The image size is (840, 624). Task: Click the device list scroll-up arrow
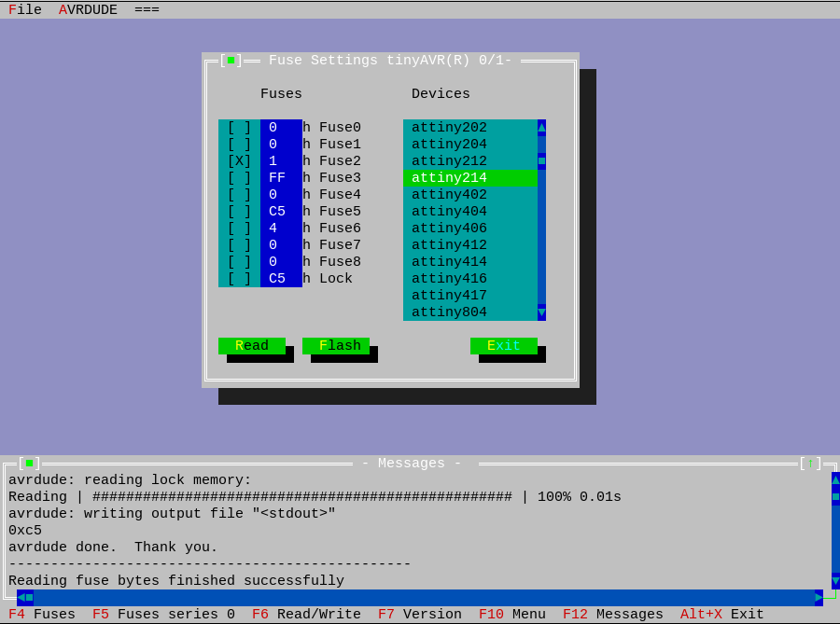tap(541, 128)
